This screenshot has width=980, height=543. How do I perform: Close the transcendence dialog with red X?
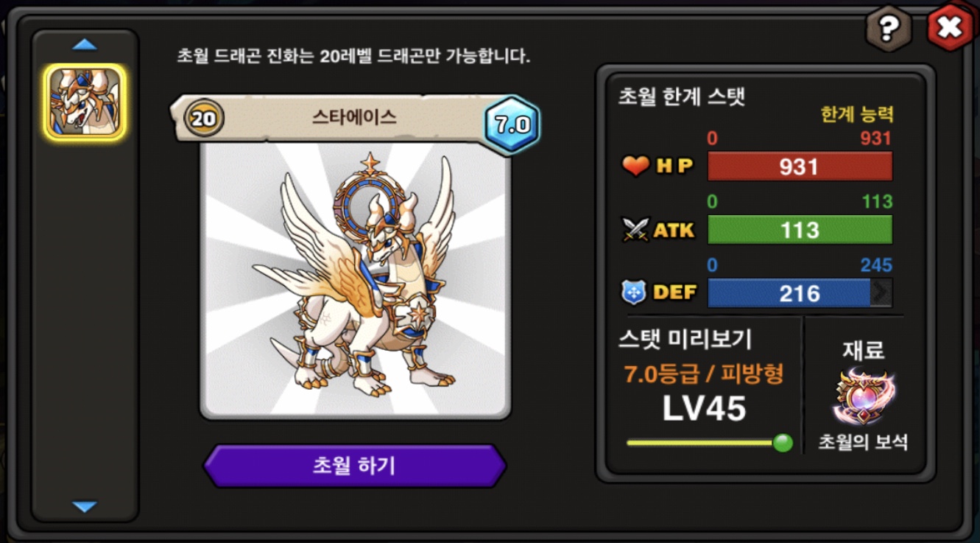[950, 28]
